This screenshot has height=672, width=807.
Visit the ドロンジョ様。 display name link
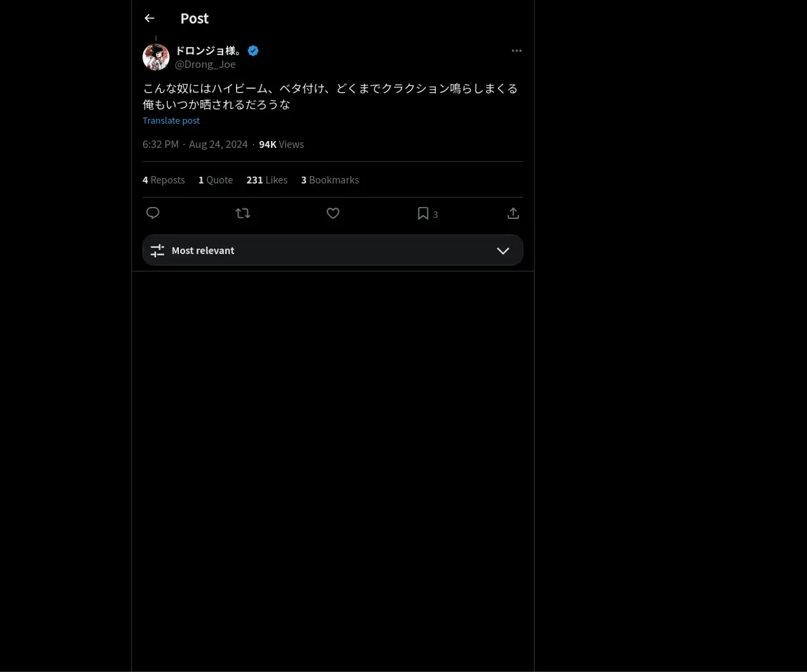click(208, 50)
